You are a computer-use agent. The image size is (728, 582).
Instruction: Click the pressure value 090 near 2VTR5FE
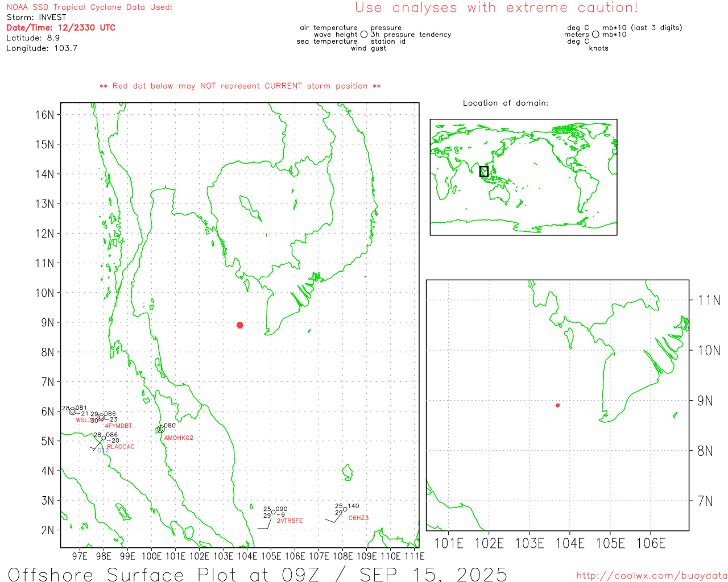(x=282, y=509)
